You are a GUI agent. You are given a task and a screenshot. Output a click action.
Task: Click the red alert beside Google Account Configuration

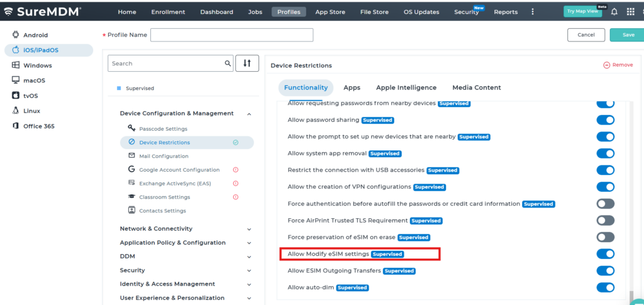point(236,170)
